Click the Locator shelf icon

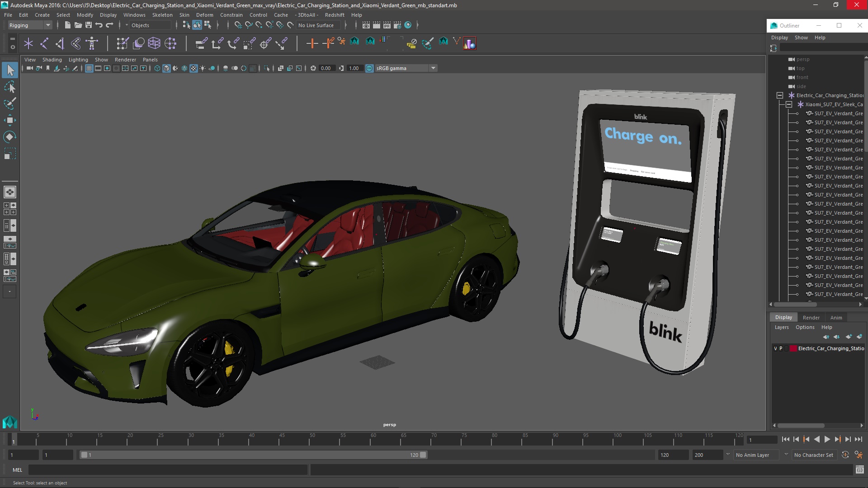click(x=28, y=43)
